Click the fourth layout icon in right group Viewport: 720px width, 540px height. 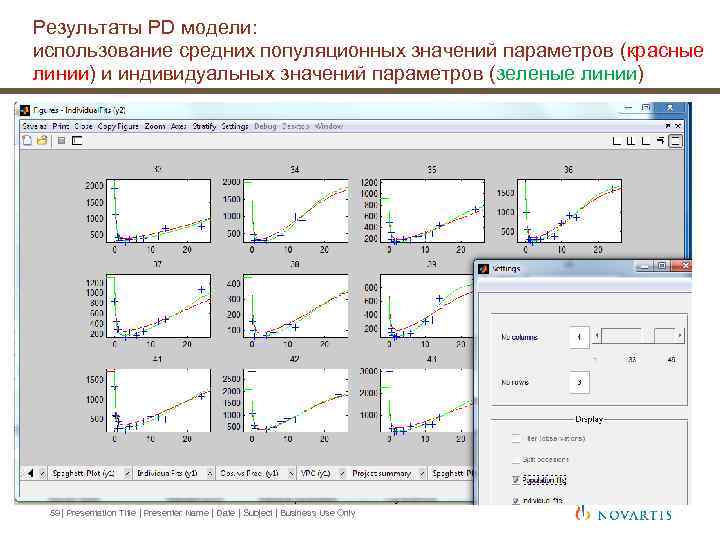point(660,141)
